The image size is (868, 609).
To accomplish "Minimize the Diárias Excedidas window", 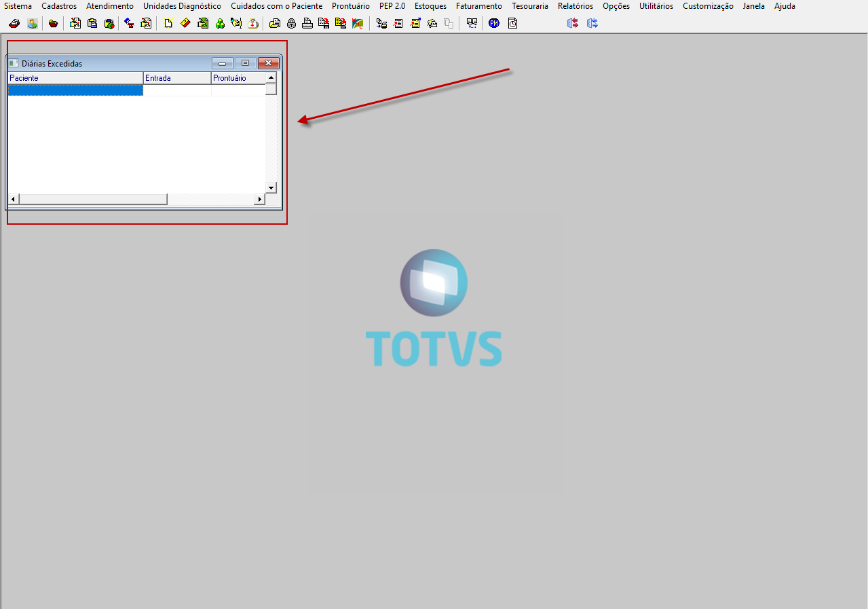I will pos(222,63).
